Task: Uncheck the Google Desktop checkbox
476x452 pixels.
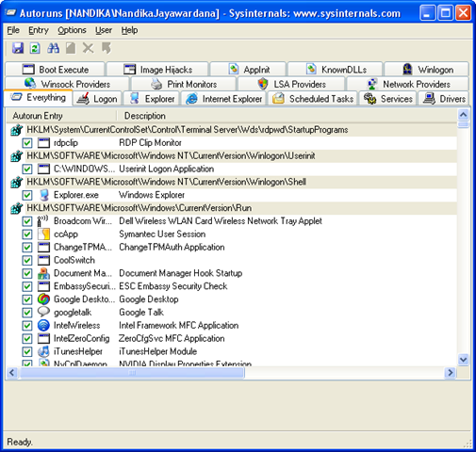Action: pos(27,299)
